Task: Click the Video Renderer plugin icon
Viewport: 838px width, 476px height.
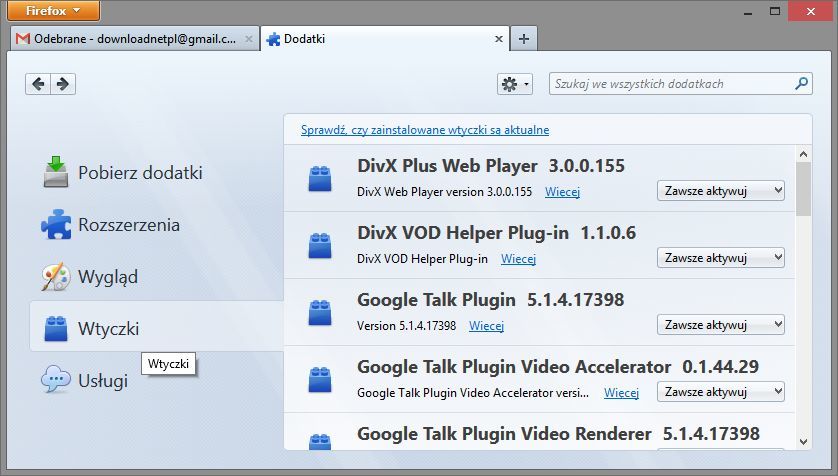Action: (x=320, y=442)
